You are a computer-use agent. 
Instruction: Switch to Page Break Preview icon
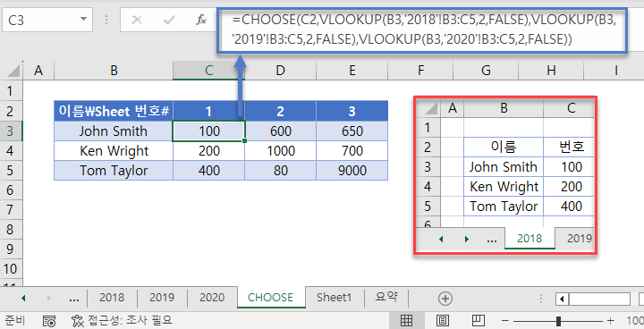pos(478,321)
